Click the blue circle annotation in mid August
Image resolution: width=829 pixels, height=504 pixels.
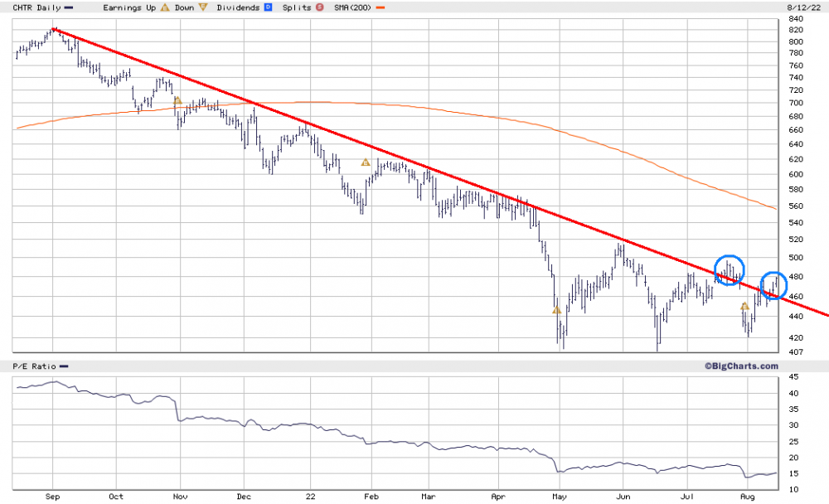[x=773, y=286]
